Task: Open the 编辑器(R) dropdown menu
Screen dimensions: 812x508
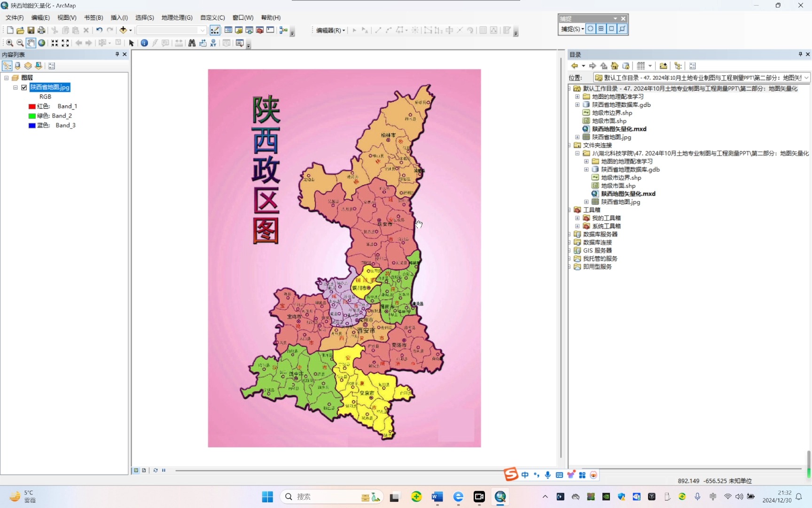Action: click(x=328, y=30)
